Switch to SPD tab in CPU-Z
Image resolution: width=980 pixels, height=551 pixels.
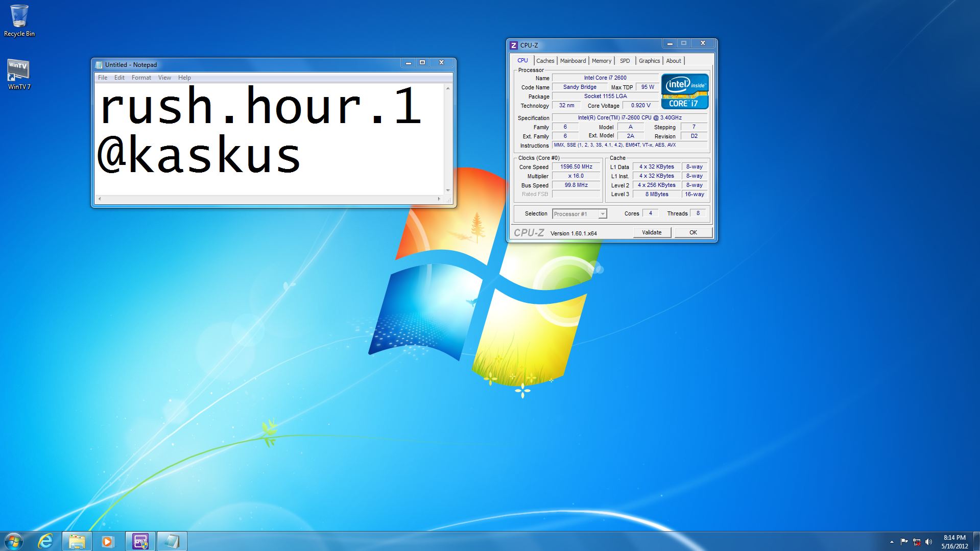625,61
